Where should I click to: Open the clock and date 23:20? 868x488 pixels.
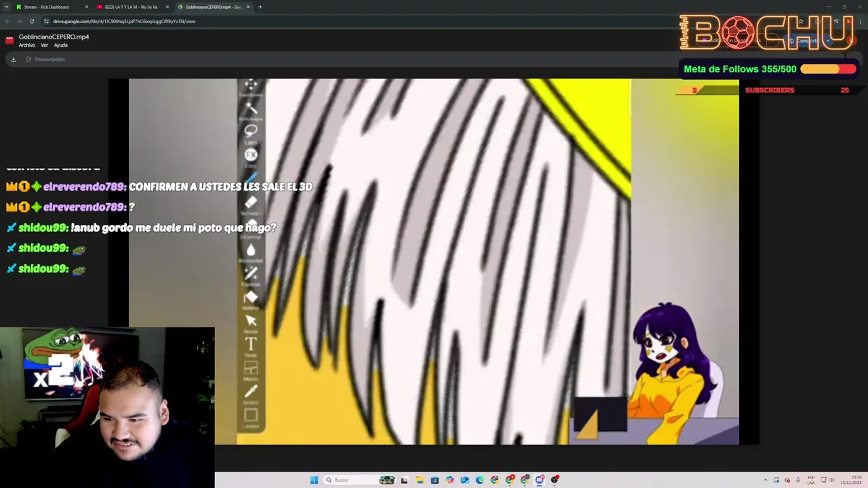(851, 480)
